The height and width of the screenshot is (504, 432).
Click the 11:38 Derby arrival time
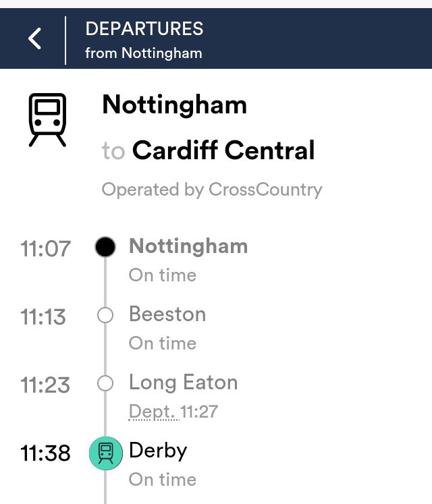45,453
